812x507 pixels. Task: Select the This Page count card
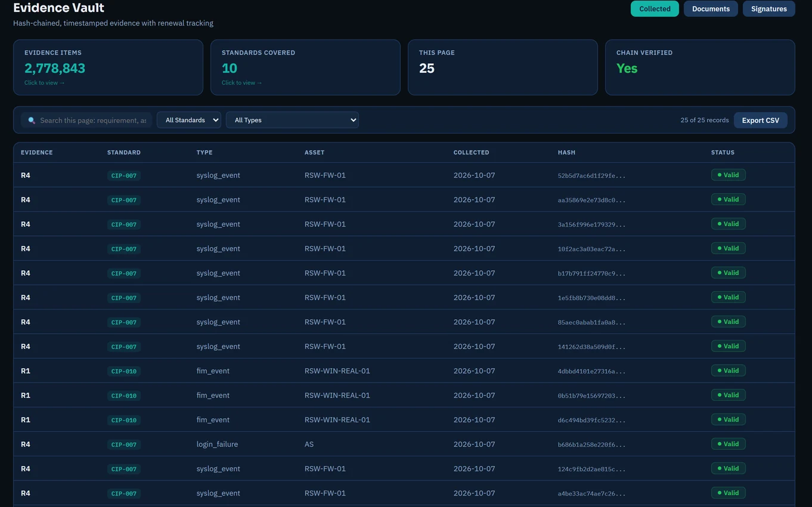click(x=503, y=67)
